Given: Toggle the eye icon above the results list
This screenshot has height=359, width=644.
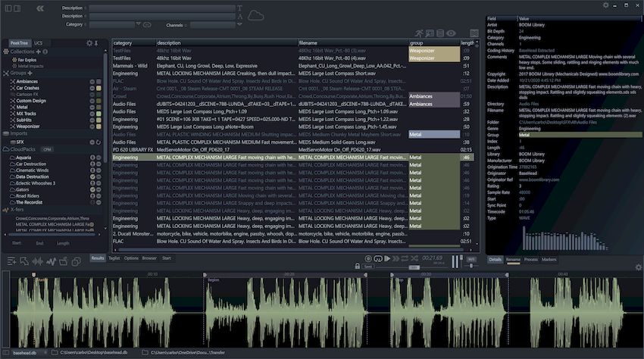Looking at the screenshot, I should 451,33.
